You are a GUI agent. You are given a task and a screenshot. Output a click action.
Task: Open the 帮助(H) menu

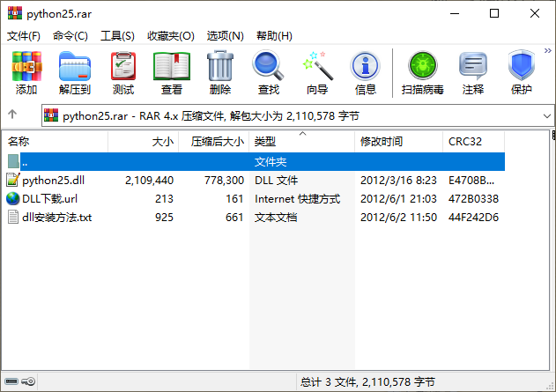tap(274, 36)
